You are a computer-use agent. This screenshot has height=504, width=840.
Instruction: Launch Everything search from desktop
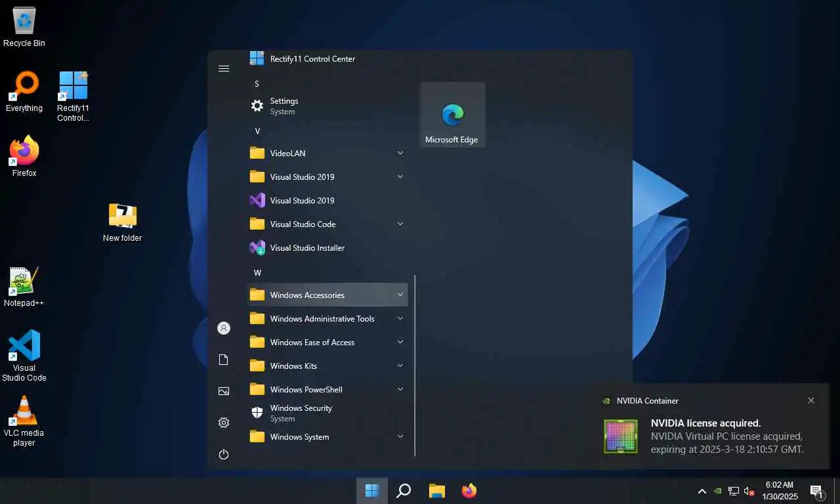tap(24, 92)
